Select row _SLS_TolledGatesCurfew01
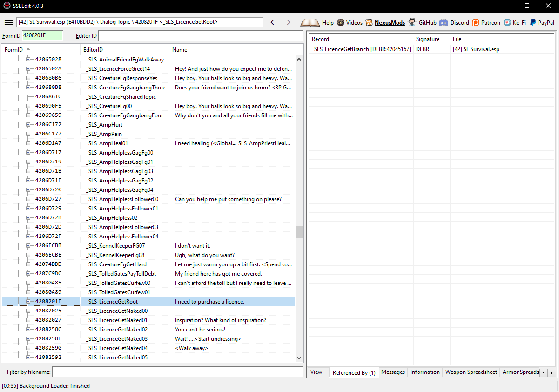Screen dimensions: 559x392 tap(148, 292)
